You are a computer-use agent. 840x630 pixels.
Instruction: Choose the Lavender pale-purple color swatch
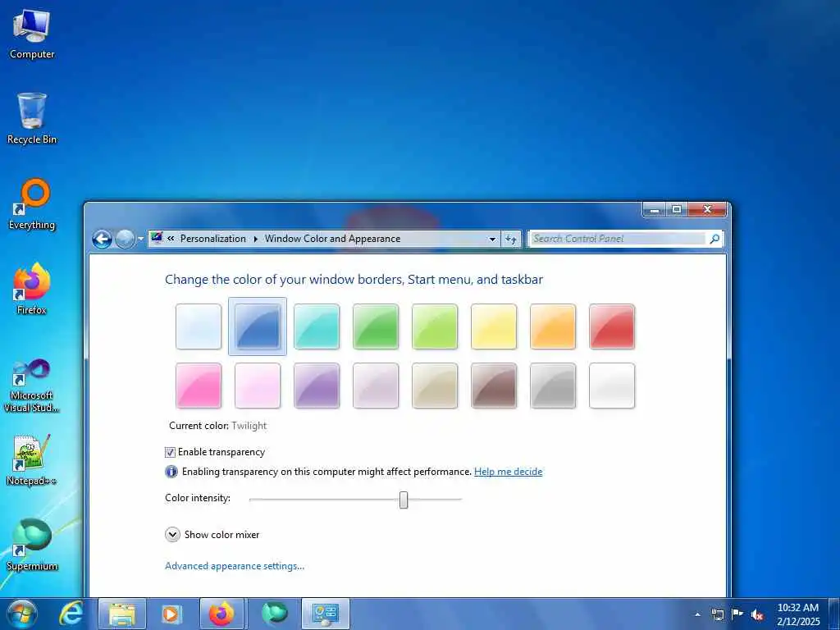(376, 386)
